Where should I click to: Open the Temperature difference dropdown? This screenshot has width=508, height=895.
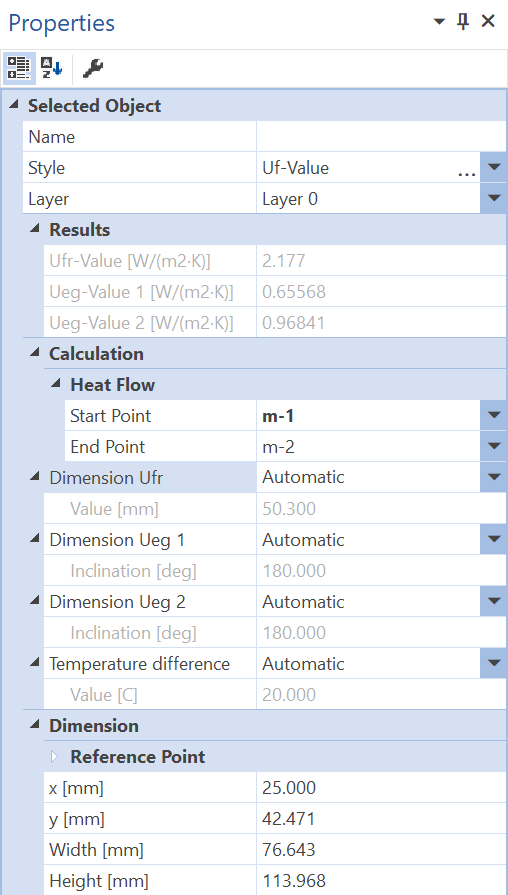(x=494, y=664)
